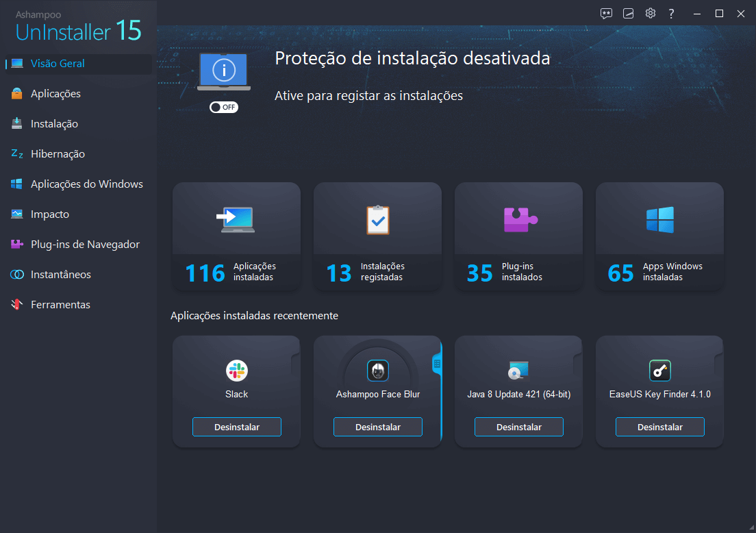Image resolution: width=756 pixels, height=533 pixels.
Task: Open the Visão Geral overview section
Action: pyautogui.click(x=77, y=64)
